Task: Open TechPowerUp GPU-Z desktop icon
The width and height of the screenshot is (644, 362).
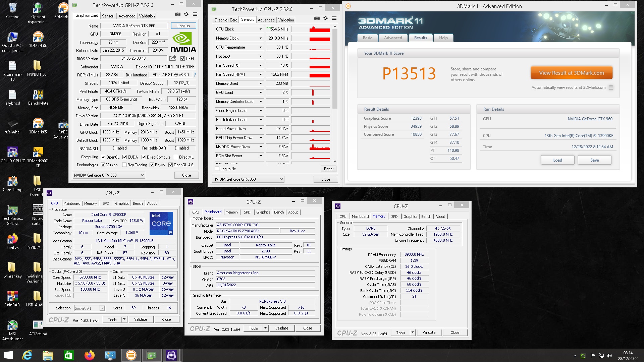Action: pos(13,215)
